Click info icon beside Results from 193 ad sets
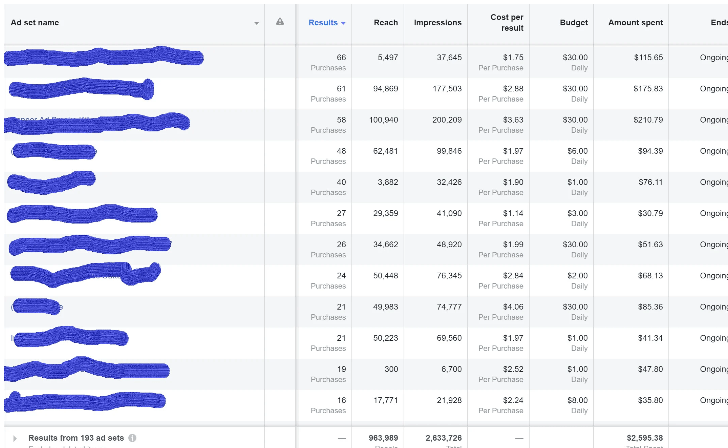This screenshot has height=448, width=728. (x=132, y=438)
